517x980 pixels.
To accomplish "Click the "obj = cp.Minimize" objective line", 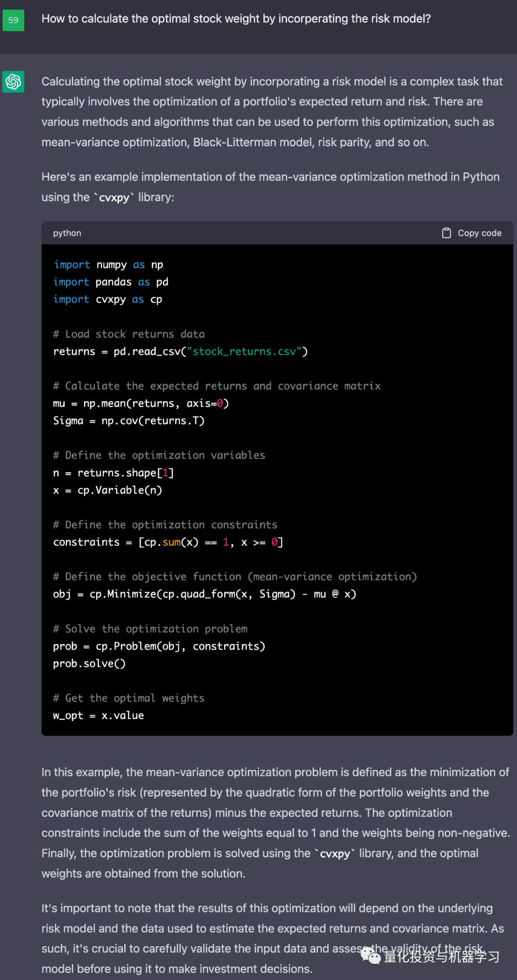I will click(204, 594).
